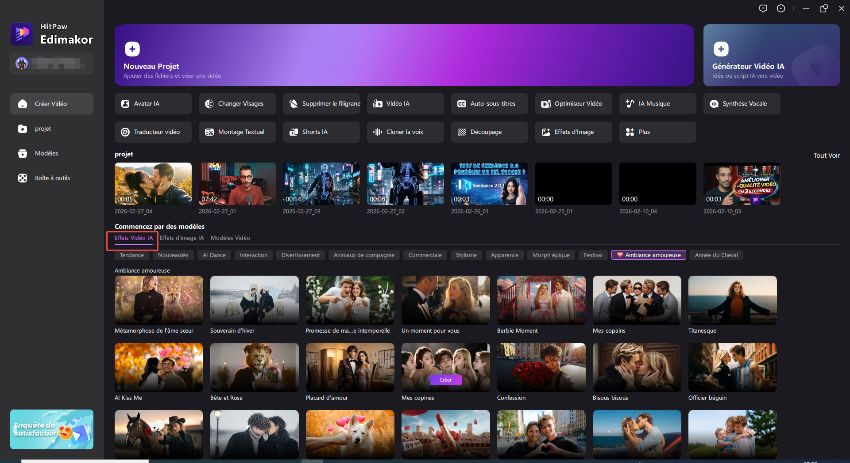This screenshot has width=850, height=463.
Task: Switch to Modèles Vidéo tab
Action: point(230,238)
